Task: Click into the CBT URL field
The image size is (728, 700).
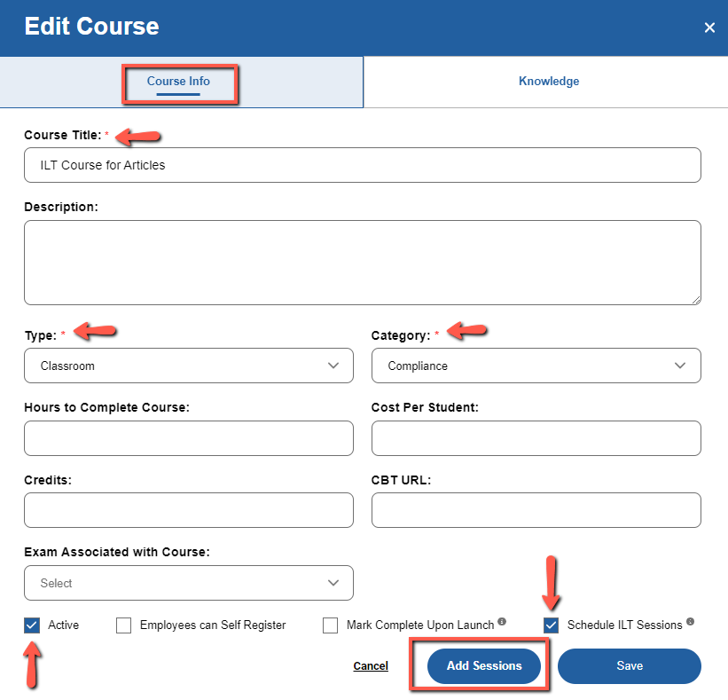Action: [x=536, y=510]
